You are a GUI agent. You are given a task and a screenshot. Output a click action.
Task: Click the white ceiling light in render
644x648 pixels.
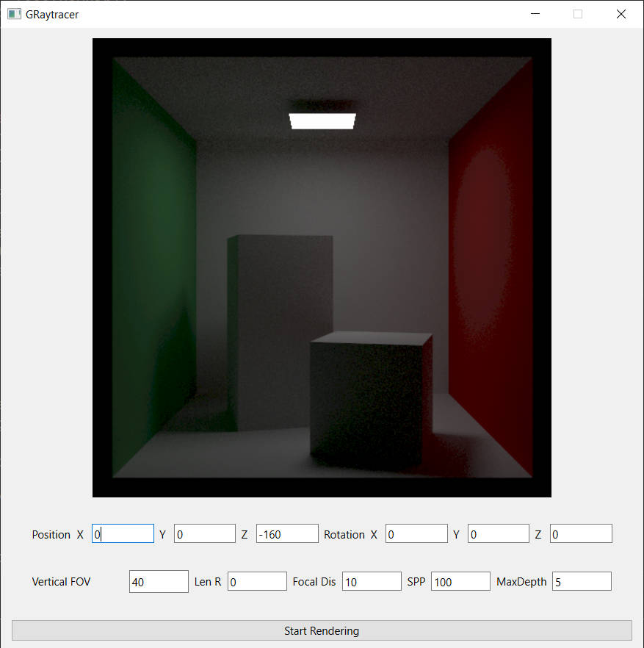[322, 121]
